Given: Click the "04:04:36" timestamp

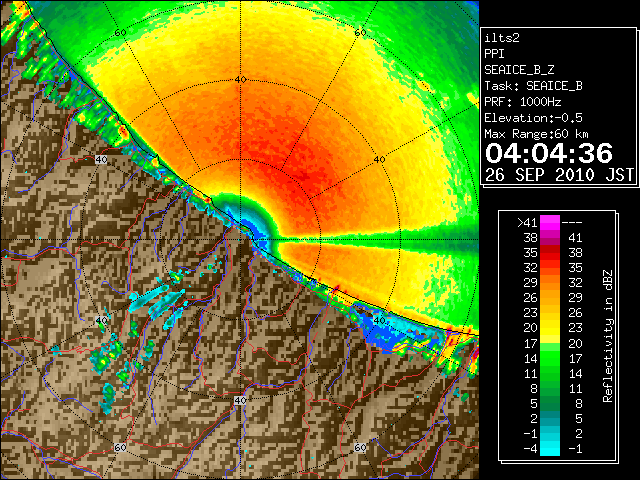Looking at the screenshot, I should point(549,153).
